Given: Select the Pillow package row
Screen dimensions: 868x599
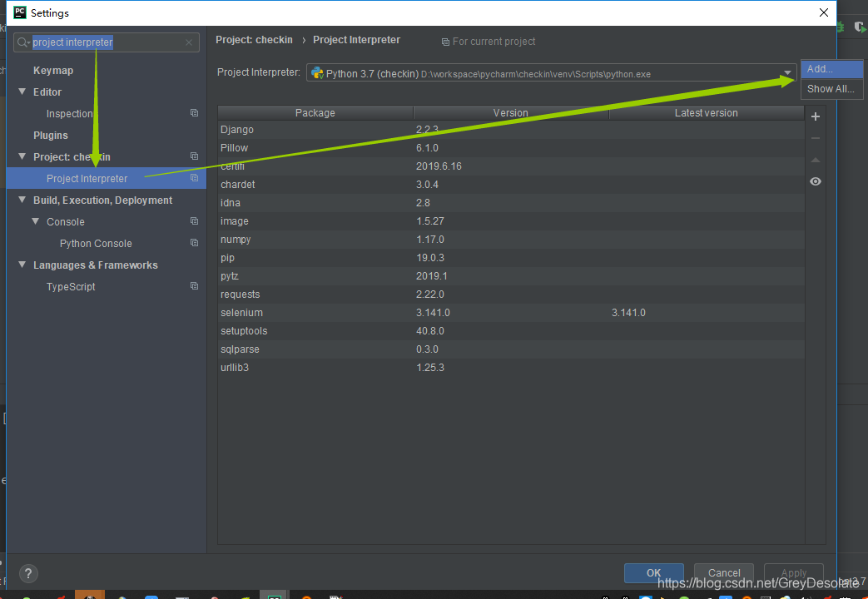Looking at the screenshot, I should point(511,148).
